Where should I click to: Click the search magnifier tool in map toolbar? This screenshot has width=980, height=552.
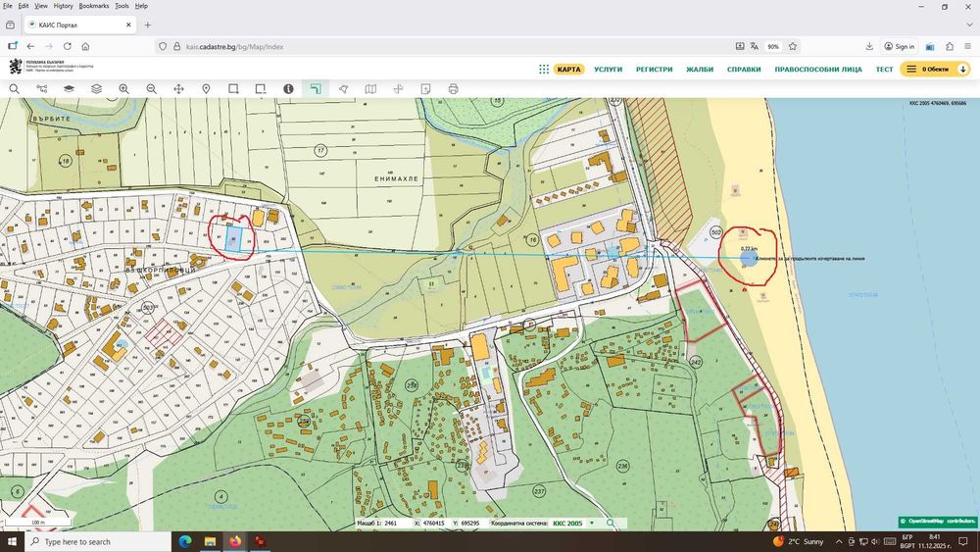pos(14,89)
